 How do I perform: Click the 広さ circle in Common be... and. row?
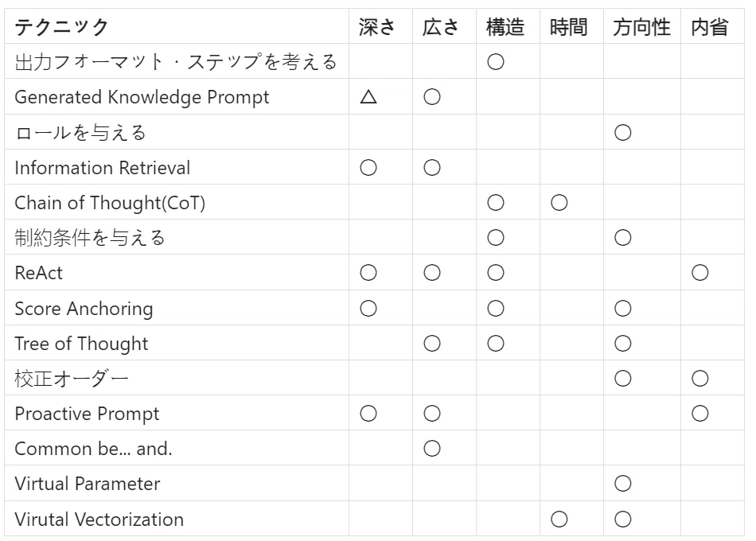432,449
